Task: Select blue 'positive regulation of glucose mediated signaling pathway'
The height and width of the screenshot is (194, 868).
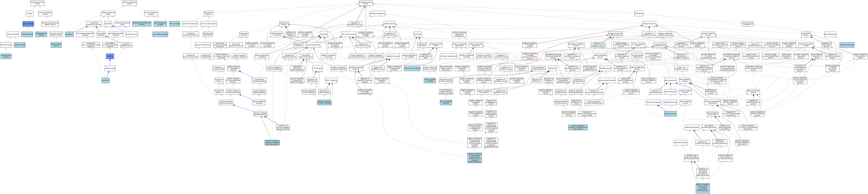Action: (272, 143)
